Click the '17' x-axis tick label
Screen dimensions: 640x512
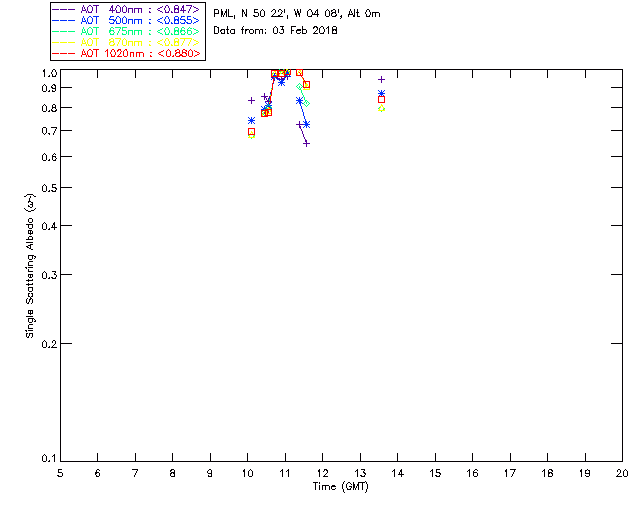(510, 473)
